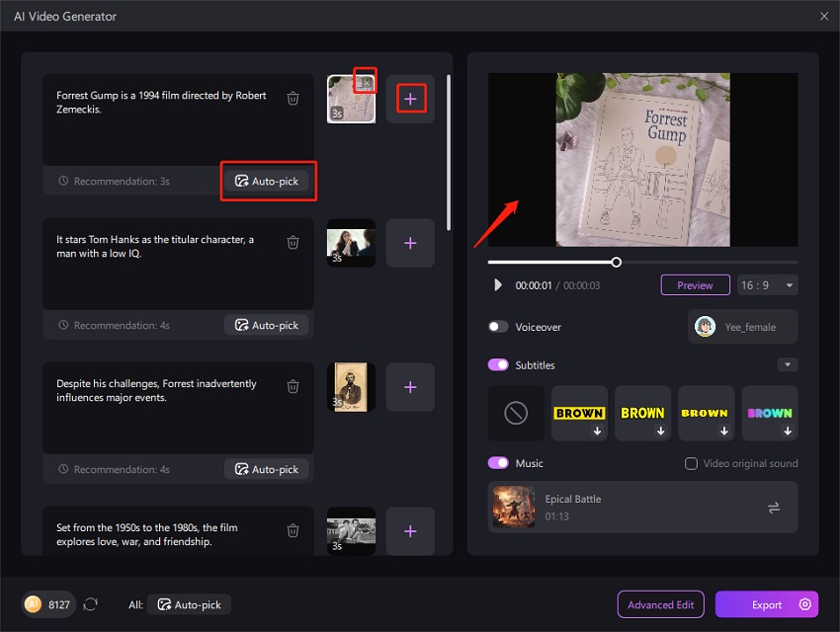Select the black-and-white scene thumbnail

351,531
